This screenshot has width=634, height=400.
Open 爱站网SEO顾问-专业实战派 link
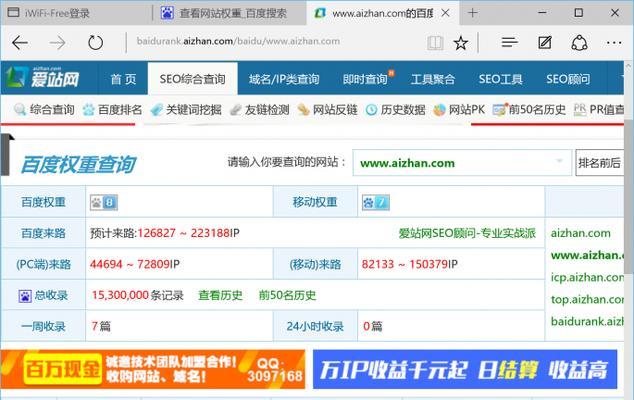click(x=467, y=233)
